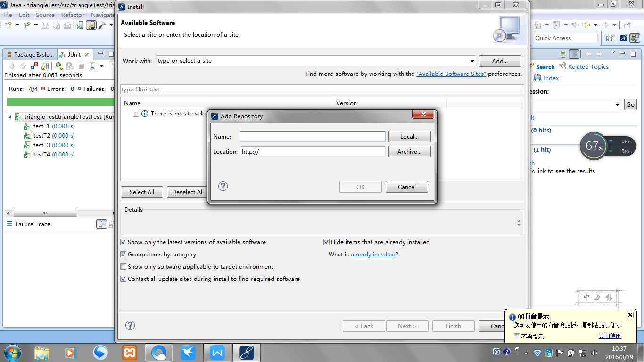Click the Local... button in Add Repository

(x=409, y=137)
